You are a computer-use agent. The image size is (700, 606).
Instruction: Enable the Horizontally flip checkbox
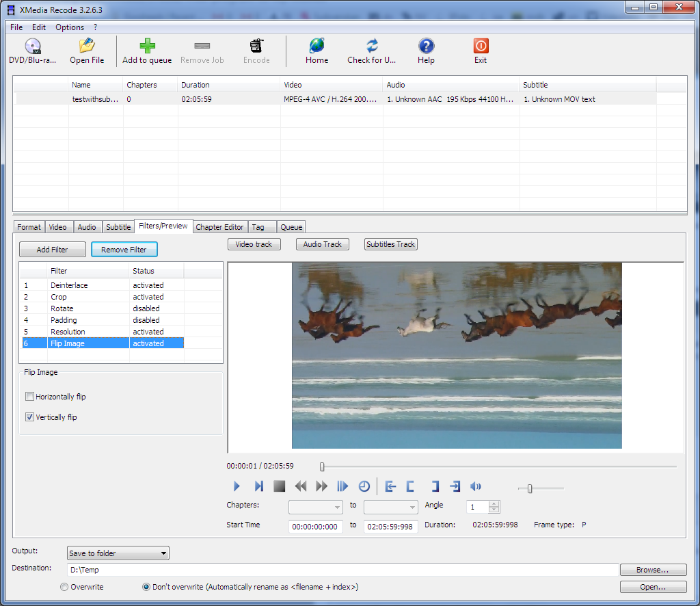click(30, 397)
